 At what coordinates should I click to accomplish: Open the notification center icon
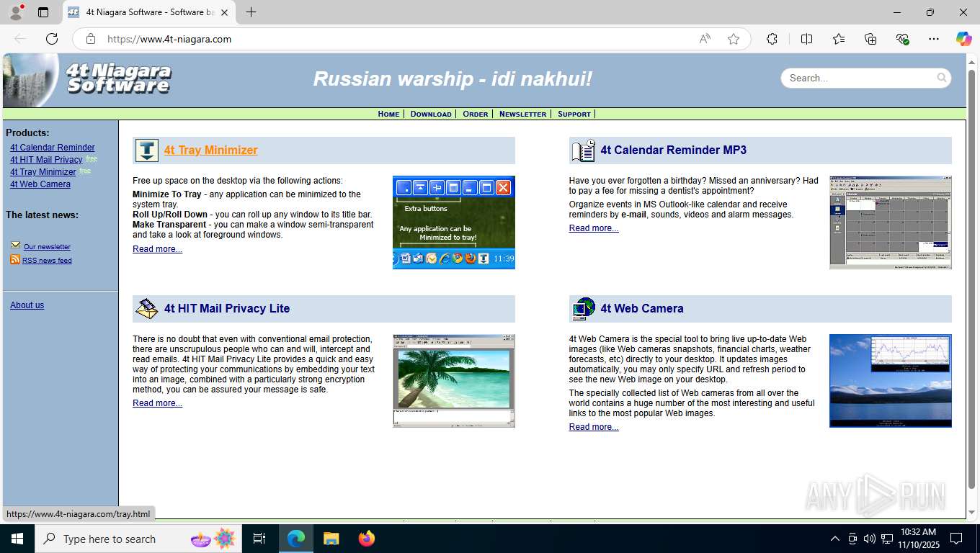[956, 539]
